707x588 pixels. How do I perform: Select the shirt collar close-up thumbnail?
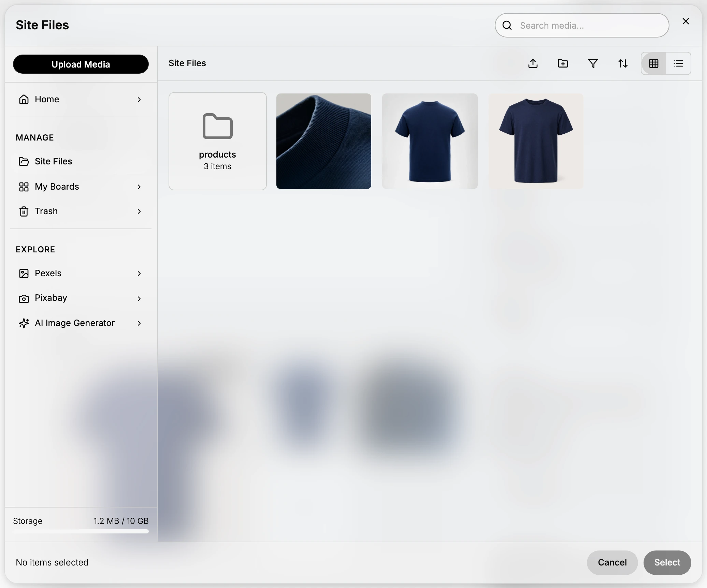(324, 141)
